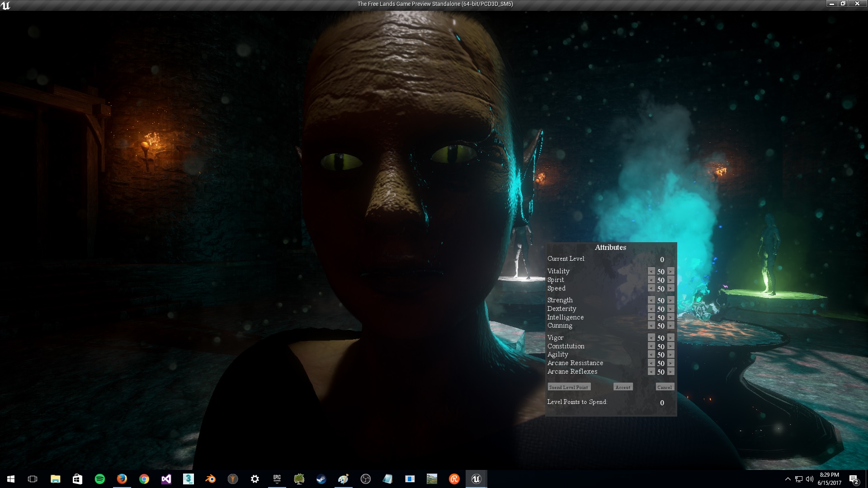The width and height of the screenshot is (868, 488).
Task: Decrease the Cunning attribute
Action: click(651, 326)
